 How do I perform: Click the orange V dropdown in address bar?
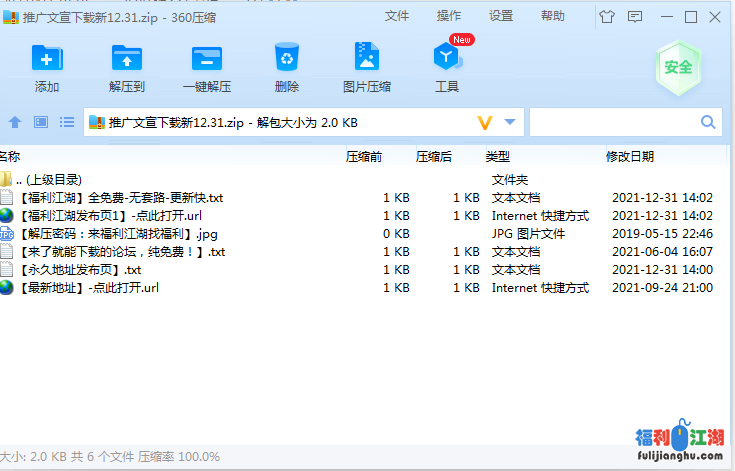click(x=486, y=122)
